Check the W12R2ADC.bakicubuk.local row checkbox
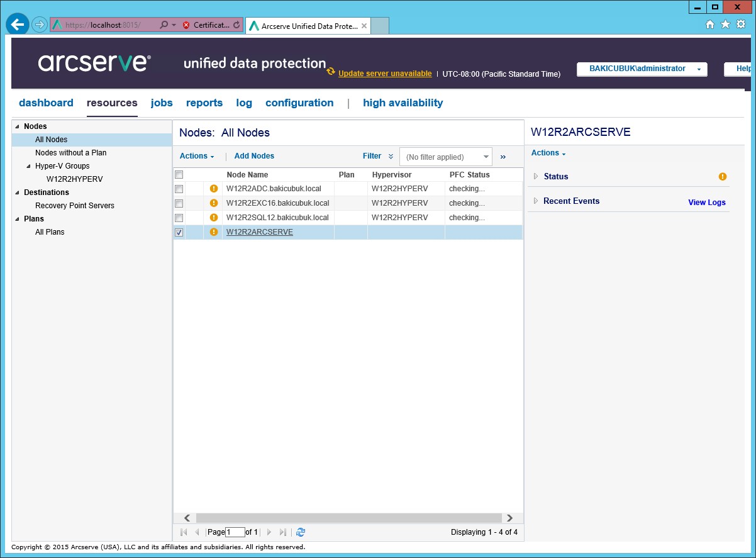The image size is (756, 558). click(x=179, y=189)
